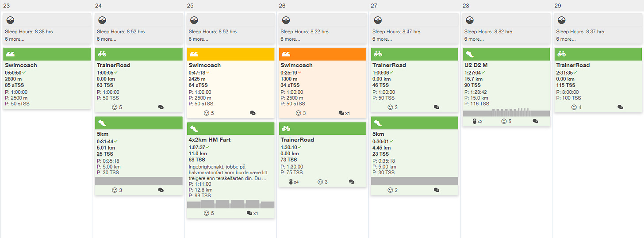Click 'Sleep Hours: 8.22 hrs' on day 26
The height and width of the screenshot is (238, 644).
pos(304,32)
